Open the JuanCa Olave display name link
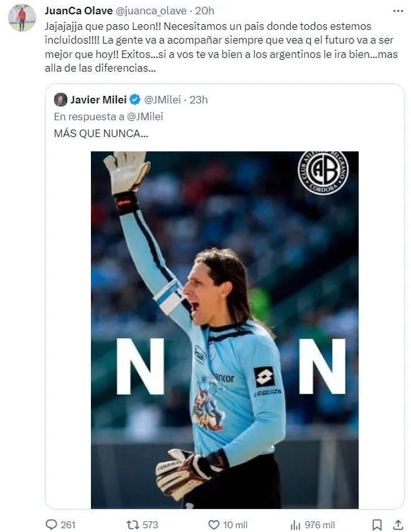This screenshot has width=411, height=532. pyautogui.click(x=79, y=11)
